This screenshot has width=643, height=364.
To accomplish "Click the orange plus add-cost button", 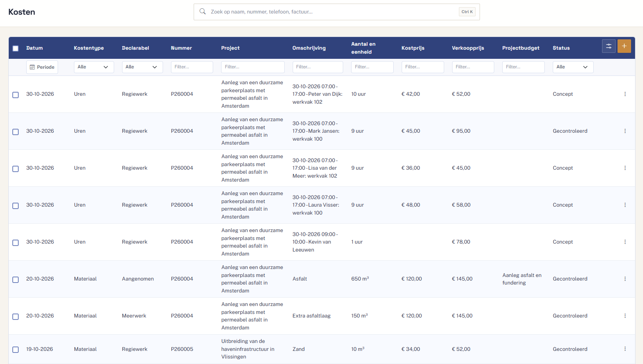I will click(624, 46).
